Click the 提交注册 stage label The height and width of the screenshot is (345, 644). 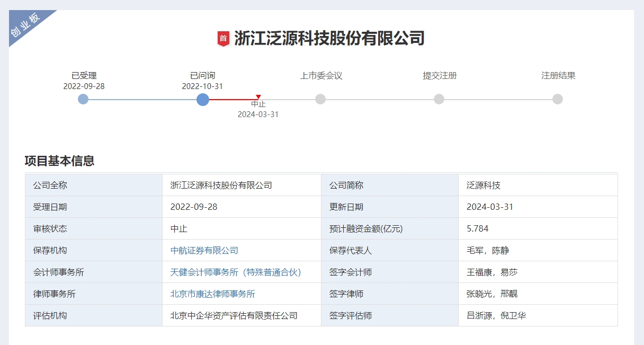point(440,76)
